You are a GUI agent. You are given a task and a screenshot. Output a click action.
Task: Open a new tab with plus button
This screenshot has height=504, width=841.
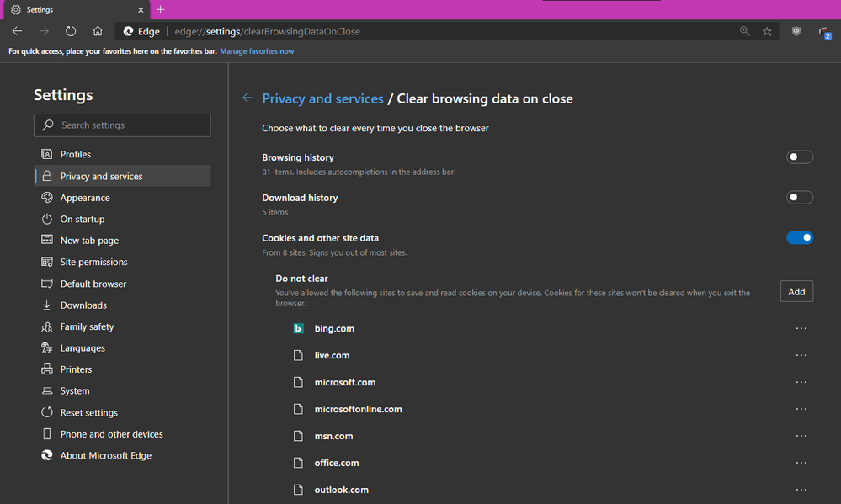pyautogui.click(x=160, y=9)
